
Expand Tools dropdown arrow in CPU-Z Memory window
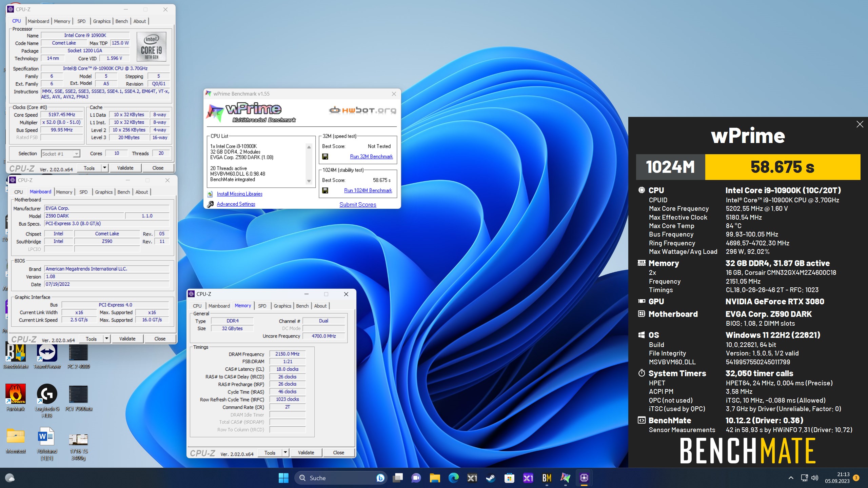pos(285,452)
